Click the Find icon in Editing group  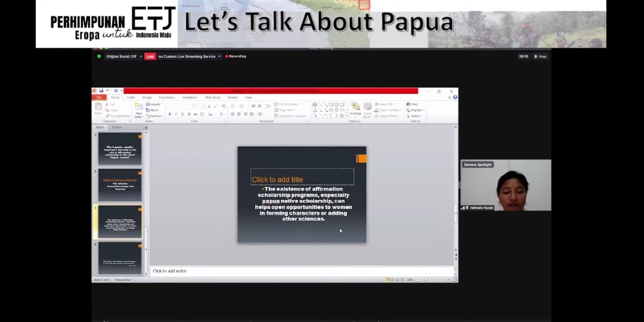412,104
